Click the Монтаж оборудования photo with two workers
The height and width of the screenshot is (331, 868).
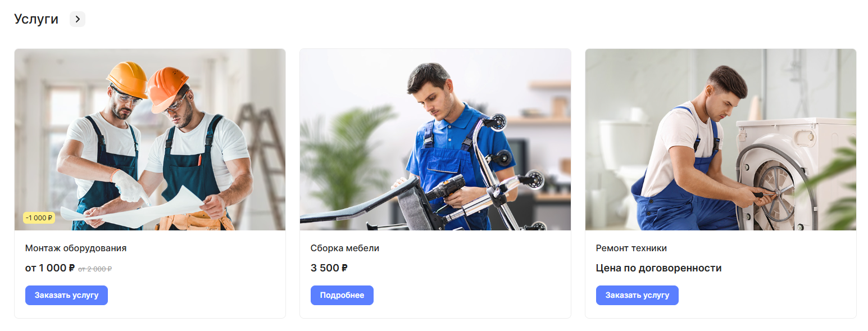(x=149, y=139)
